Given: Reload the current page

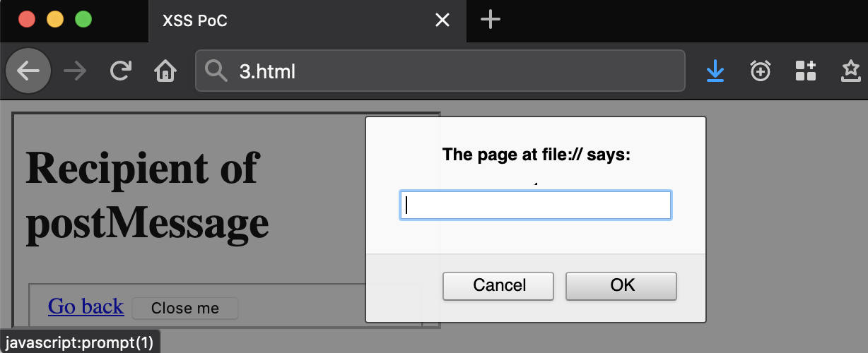Looking at the screenshot, I should 121,71.
